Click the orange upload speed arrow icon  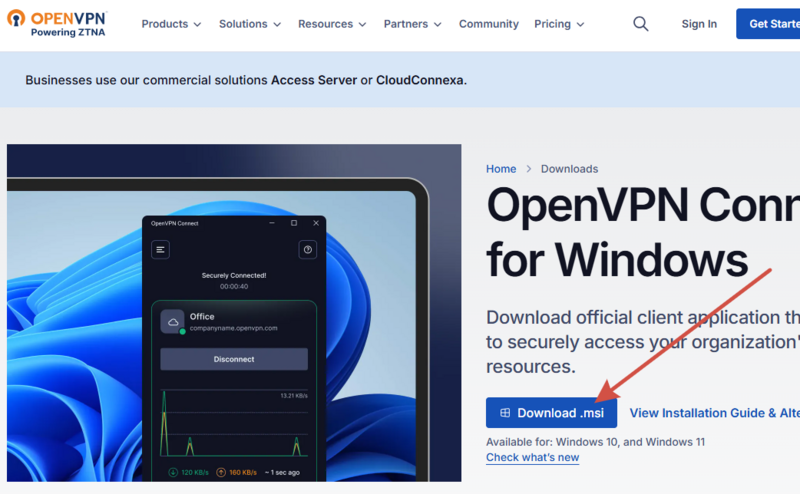[221, 473]
